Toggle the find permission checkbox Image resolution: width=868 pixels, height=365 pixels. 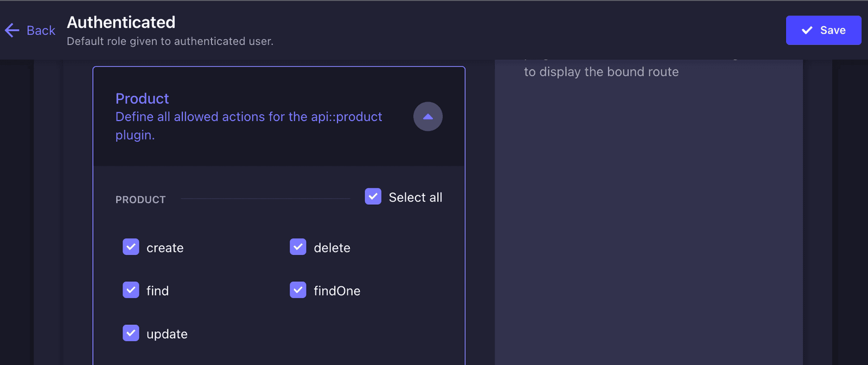[x=131, y=290]
